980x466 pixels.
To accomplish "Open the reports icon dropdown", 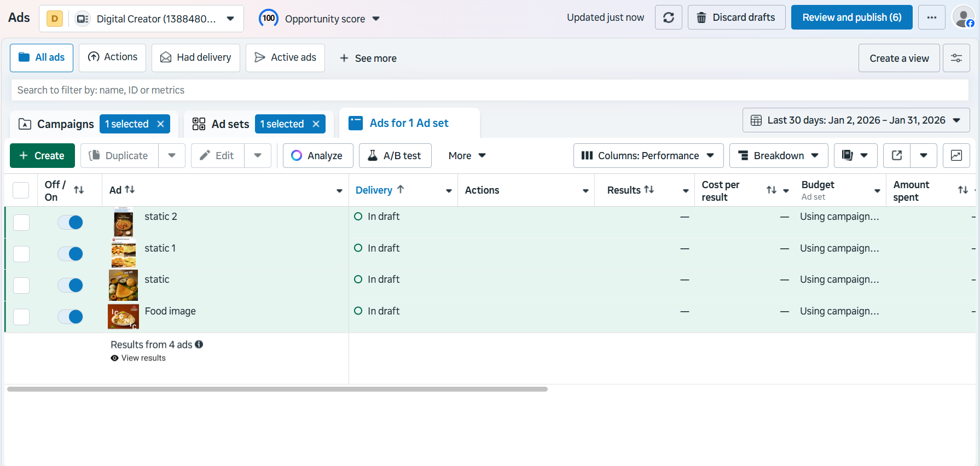I will (x=855, y=156).
